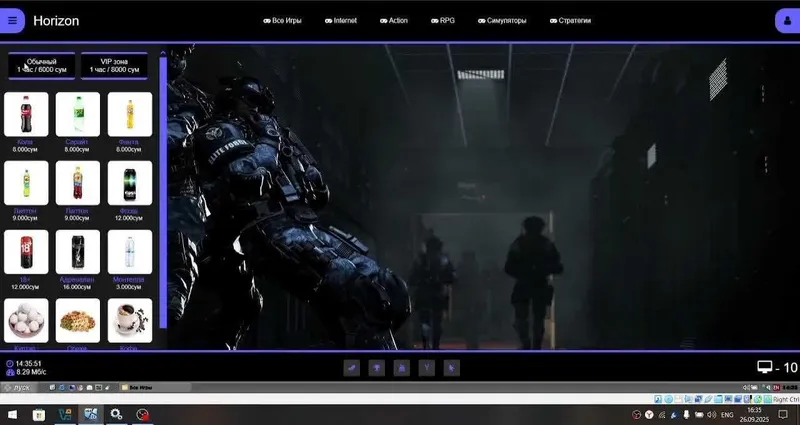Open the settings gears app in Windows taskbar

[x=116, y=414]
